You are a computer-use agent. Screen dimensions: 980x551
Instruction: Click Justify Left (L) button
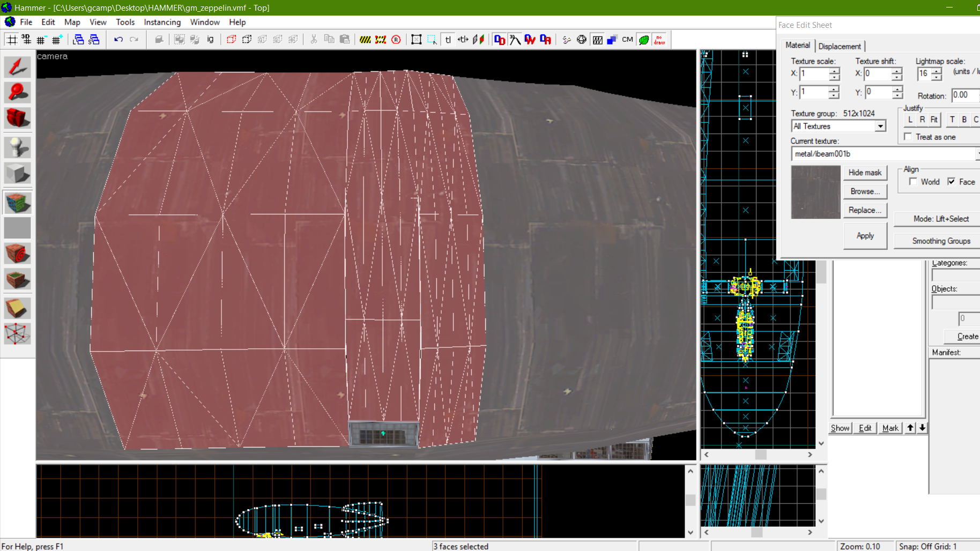[x=910, y=120]
